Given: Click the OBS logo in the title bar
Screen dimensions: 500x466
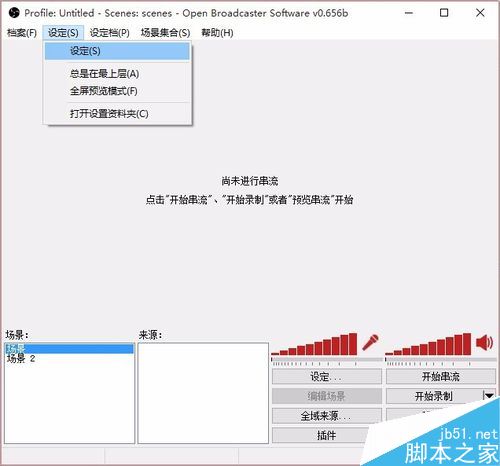Looking at the screenshot, I should pos(14,13).
